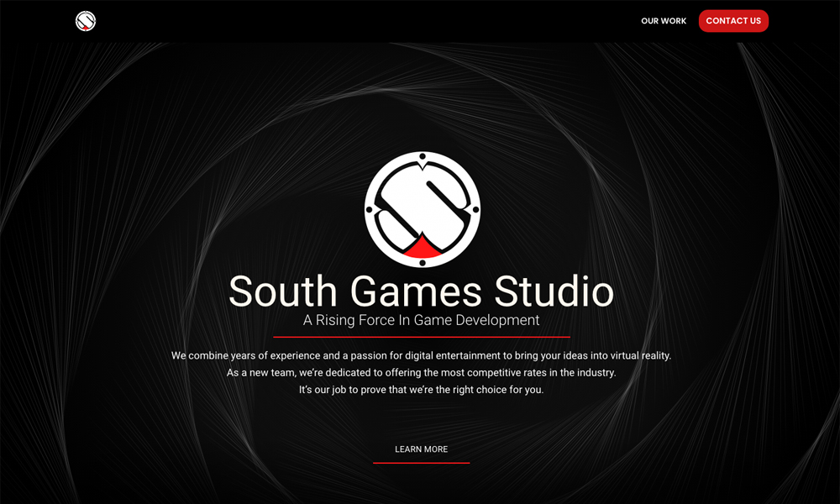
Task: Click the empty black navbar area between logo and menu
Action: tap(361, 21)
